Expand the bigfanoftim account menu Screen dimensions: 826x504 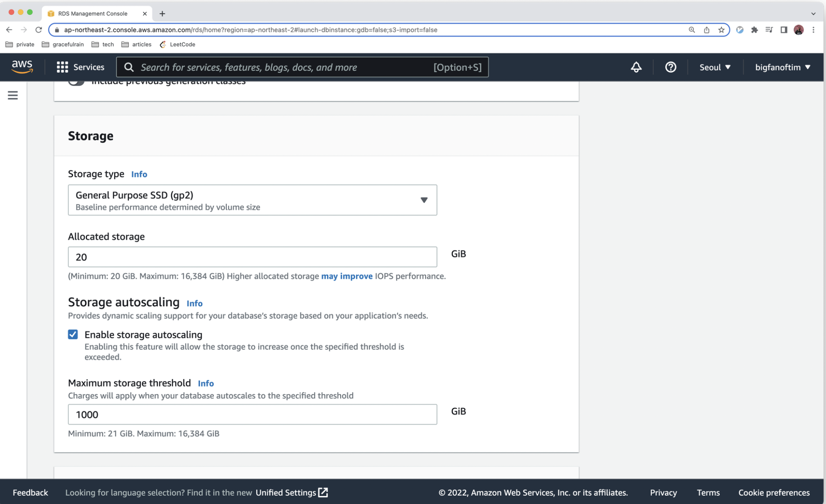(x=782, y=67)
